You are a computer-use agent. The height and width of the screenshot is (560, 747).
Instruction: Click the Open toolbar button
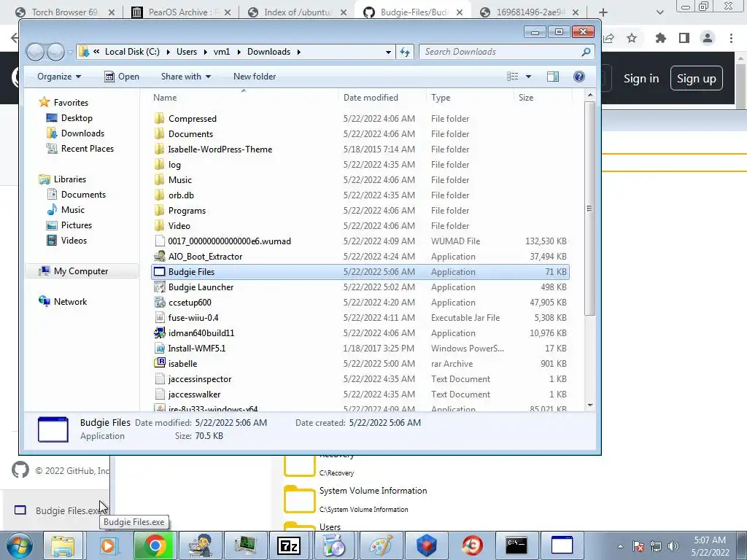point(122,77)
